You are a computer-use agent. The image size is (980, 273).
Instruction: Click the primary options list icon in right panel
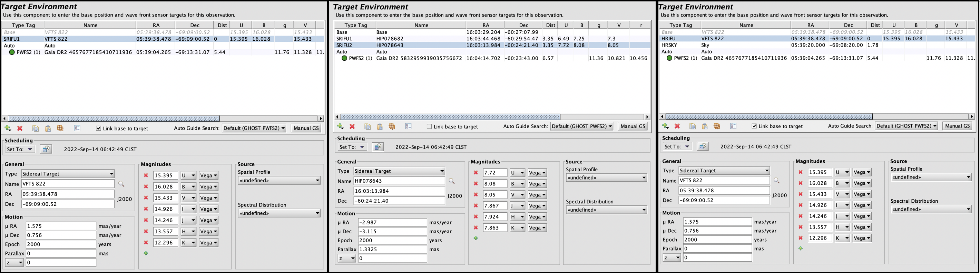(x=734, y=126)
